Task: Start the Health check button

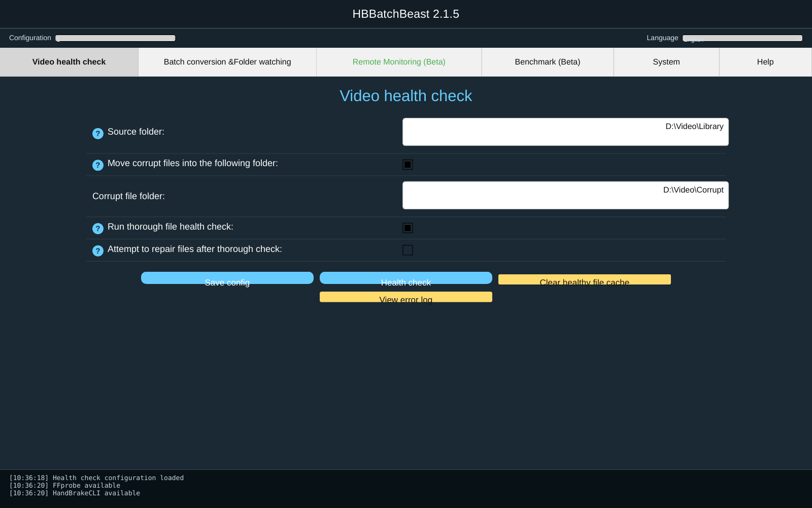Action: pos(406,278)
